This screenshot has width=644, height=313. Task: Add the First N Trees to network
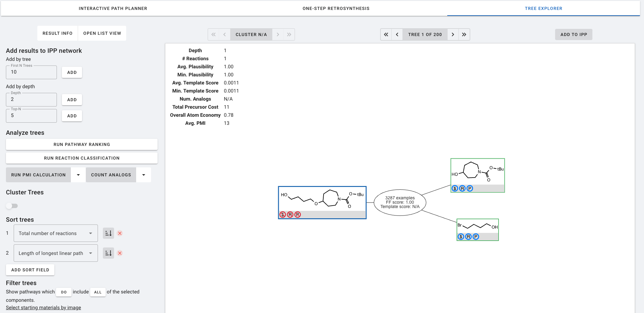tap(72, 72)
